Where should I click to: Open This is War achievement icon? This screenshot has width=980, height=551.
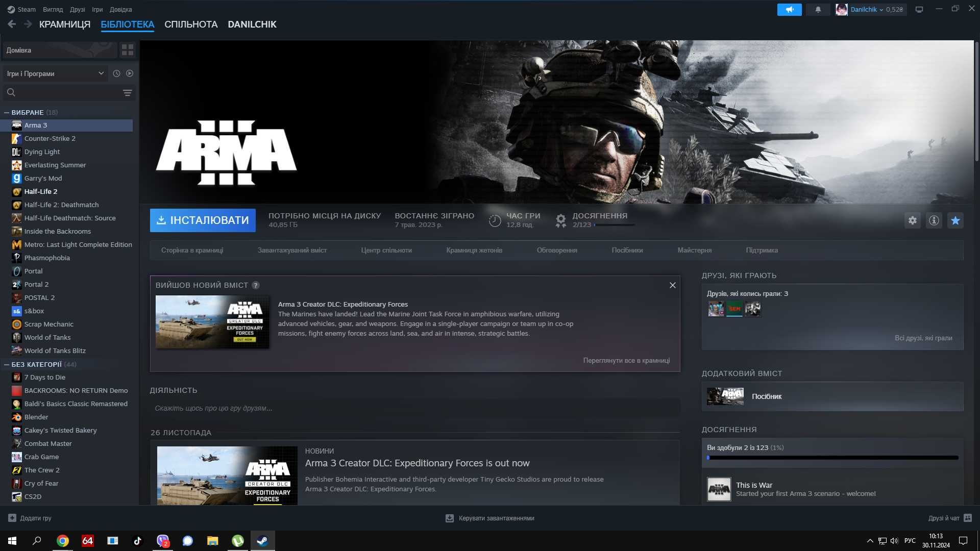coord(719,489)
